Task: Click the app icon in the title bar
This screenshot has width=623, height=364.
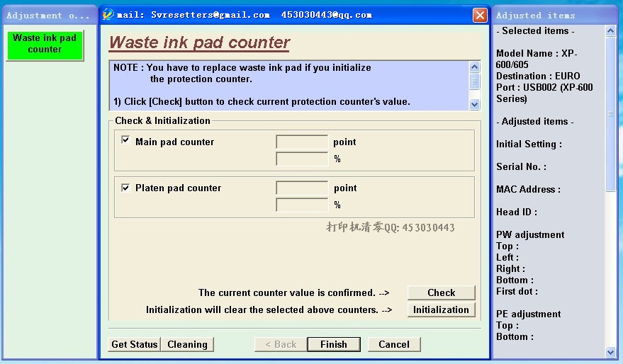Action: coord(108,15)
